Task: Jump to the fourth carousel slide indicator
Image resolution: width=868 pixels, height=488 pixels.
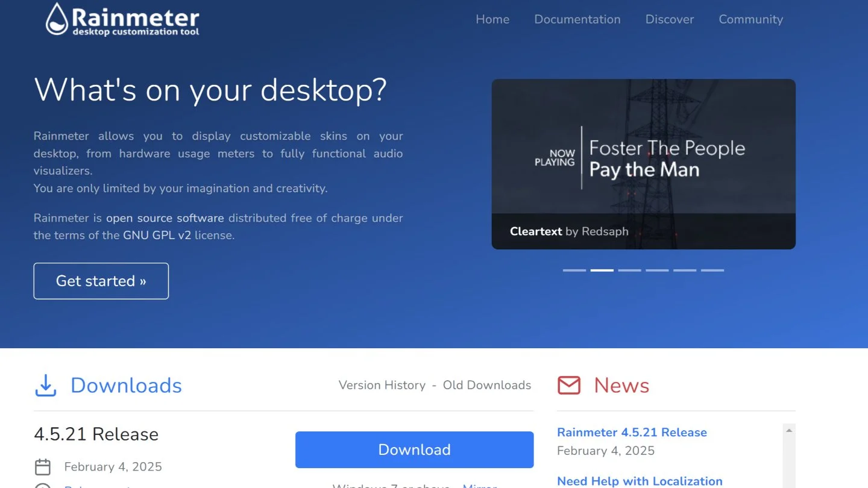Action: pos(657,271)
